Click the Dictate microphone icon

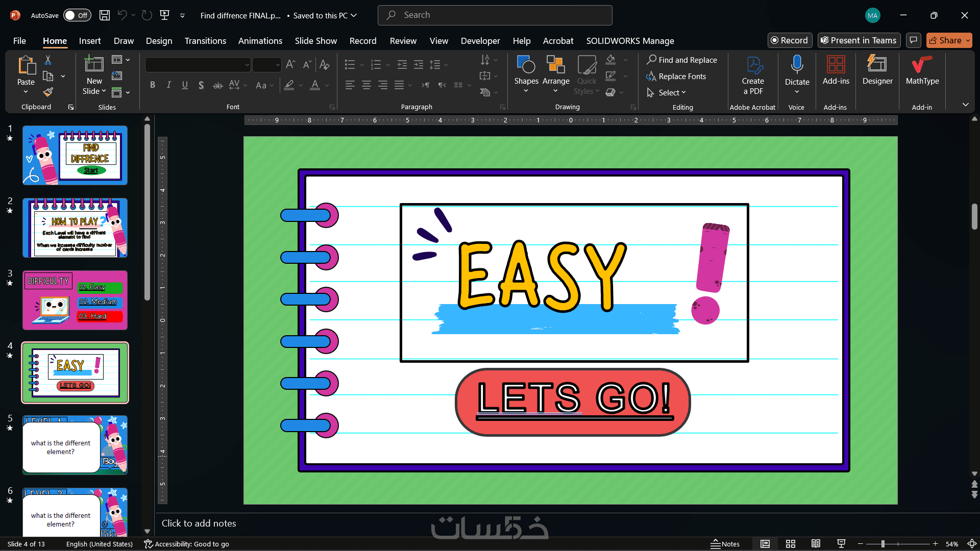coord(796,65)
